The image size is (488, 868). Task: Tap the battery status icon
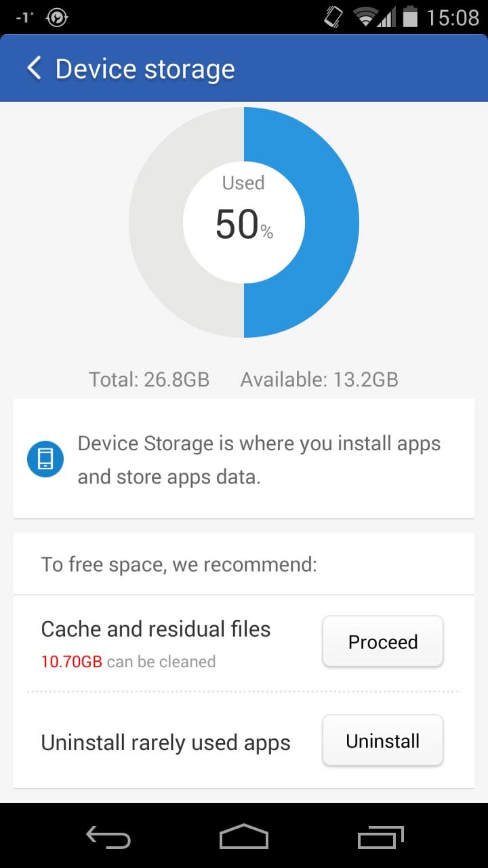(409, 17)
